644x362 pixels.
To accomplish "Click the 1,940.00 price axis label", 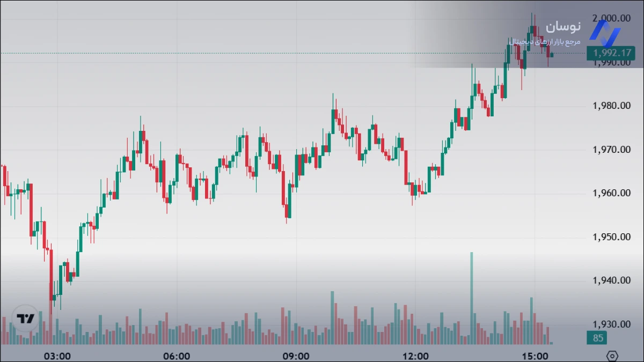I will [611, 280].
